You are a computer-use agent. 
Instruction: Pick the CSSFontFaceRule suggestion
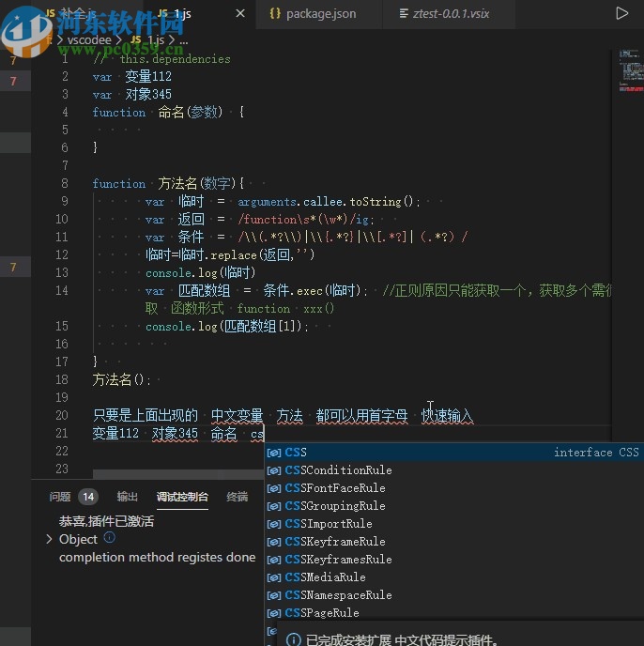click(454, 488)
